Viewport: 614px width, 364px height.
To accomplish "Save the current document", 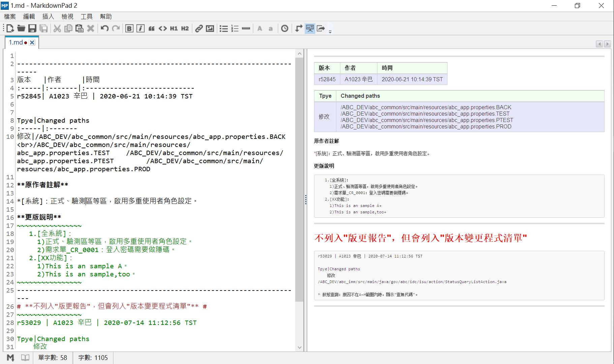I will pos(32,29).
